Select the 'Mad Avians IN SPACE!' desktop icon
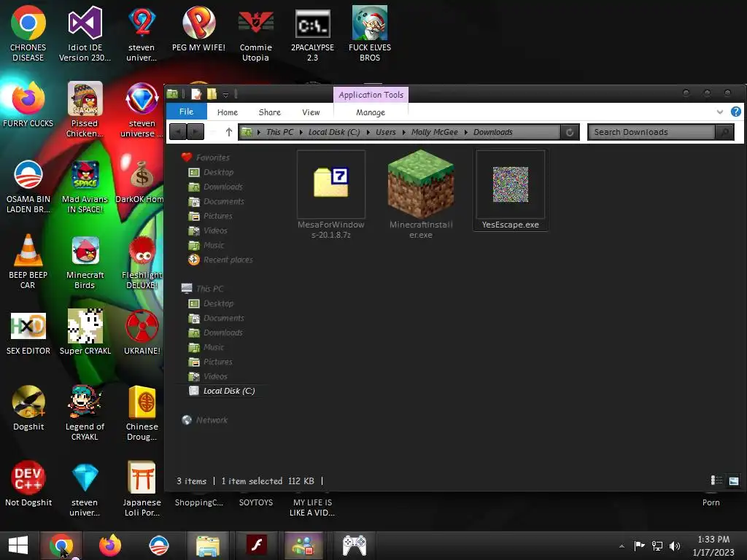The height and width of the screenshot is (560, 747). [x=85, y=186]
